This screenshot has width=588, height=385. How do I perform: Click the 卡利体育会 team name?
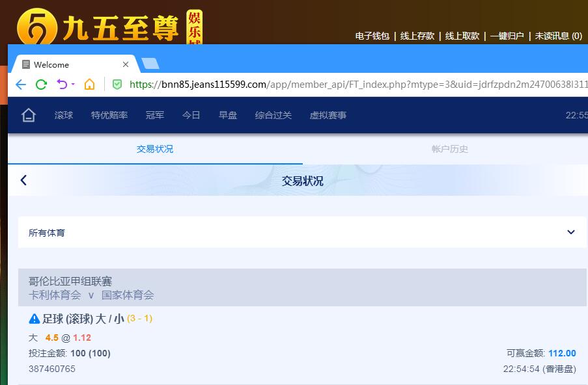tap(55, 295)
